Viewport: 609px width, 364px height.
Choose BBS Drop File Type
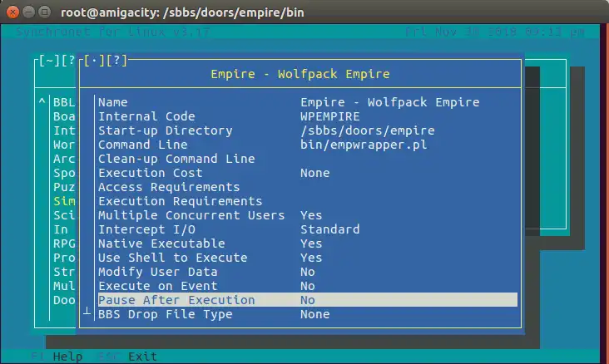click(307, 314)
